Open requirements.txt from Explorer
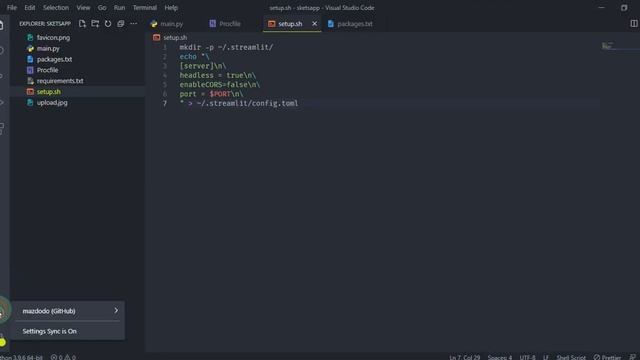 [x=60, y=81]
